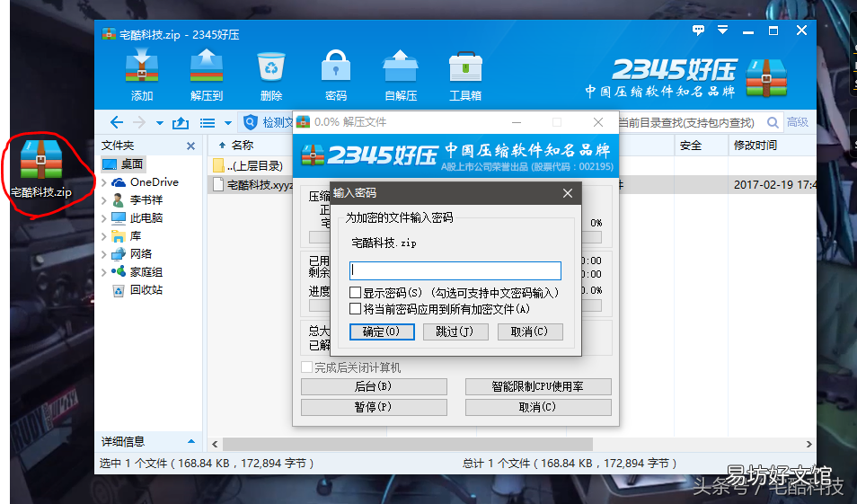
Task: Click the 高级 (Advanced) search link
Action: 798,122
